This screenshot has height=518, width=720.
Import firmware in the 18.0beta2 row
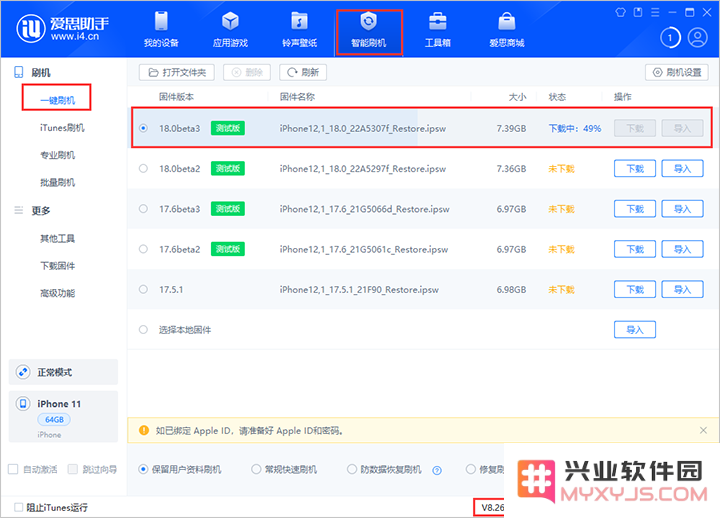[x=682, y=169]
